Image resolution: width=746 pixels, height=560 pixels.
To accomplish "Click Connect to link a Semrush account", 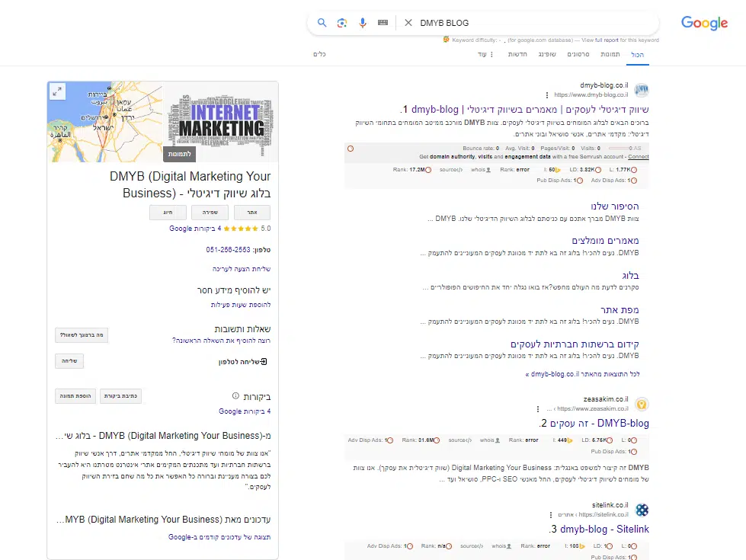I will coord(639,155).
